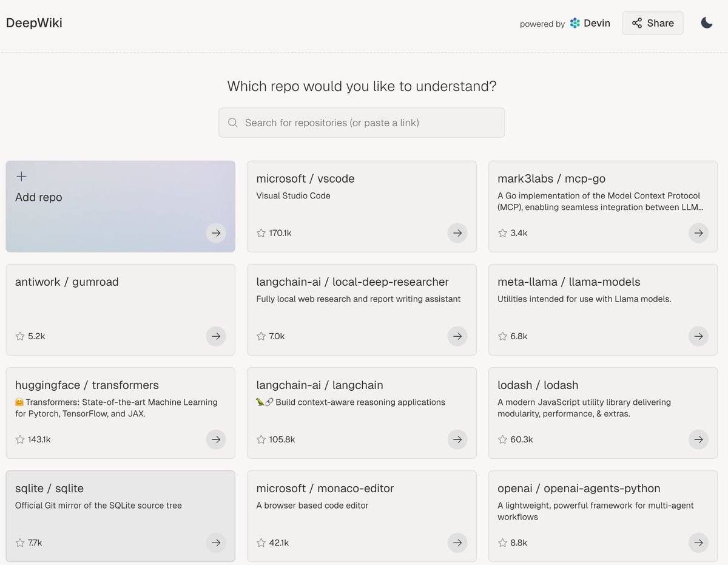Select the langchain-ai / langchain title

pyautogui.click(x=320, y=385)
